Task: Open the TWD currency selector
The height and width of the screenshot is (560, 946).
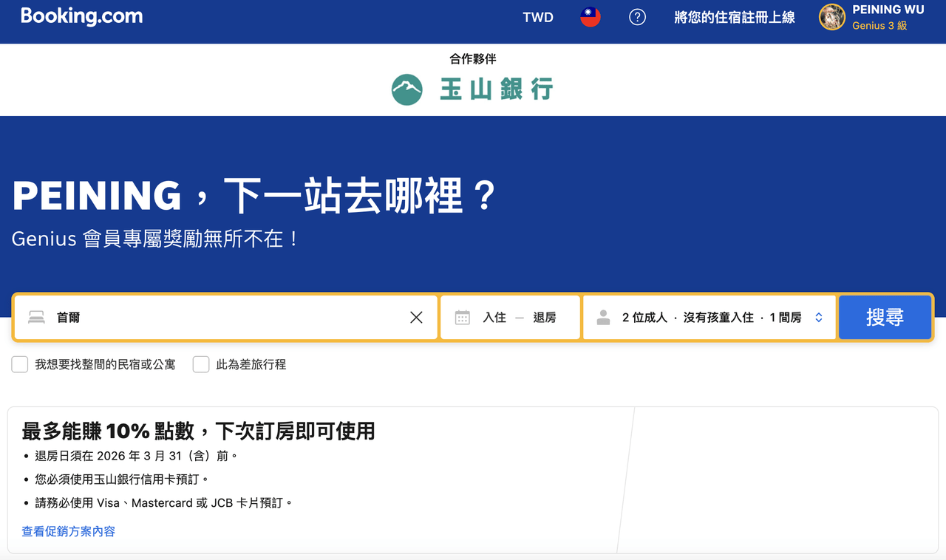Action: (538, 18)
